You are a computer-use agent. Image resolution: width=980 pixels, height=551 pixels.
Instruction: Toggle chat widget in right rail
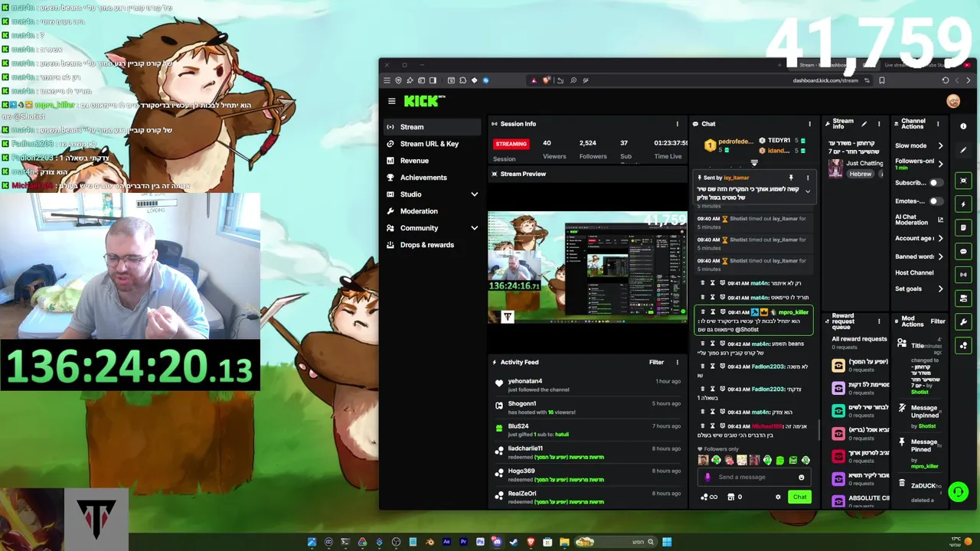pyautogui.click(x=963, y=251)
